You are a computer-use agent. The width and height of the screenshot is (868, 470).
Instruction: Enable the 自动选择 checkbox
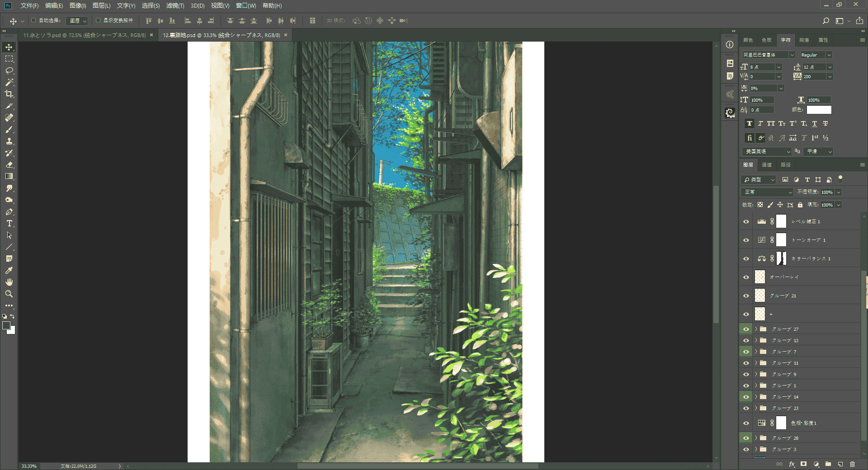point(33,20)
